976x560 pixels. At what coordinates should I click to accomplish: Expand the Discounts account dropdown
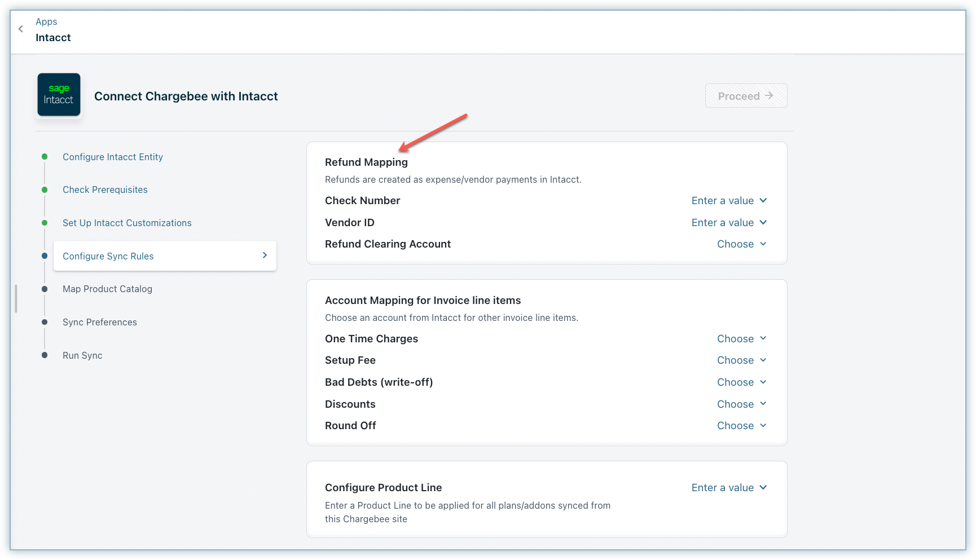click(741, 404)
